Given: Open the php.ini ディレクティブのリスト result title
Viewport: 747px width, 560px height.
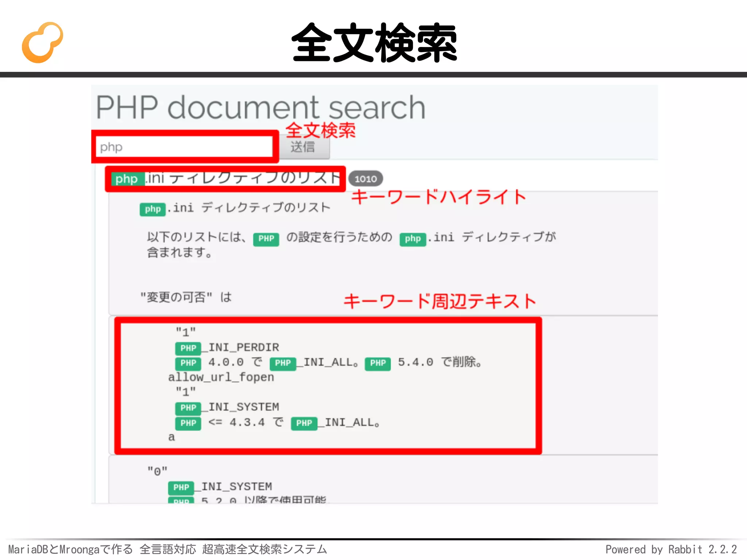Looking at the screenshot, I should click(x=226, y=179).
